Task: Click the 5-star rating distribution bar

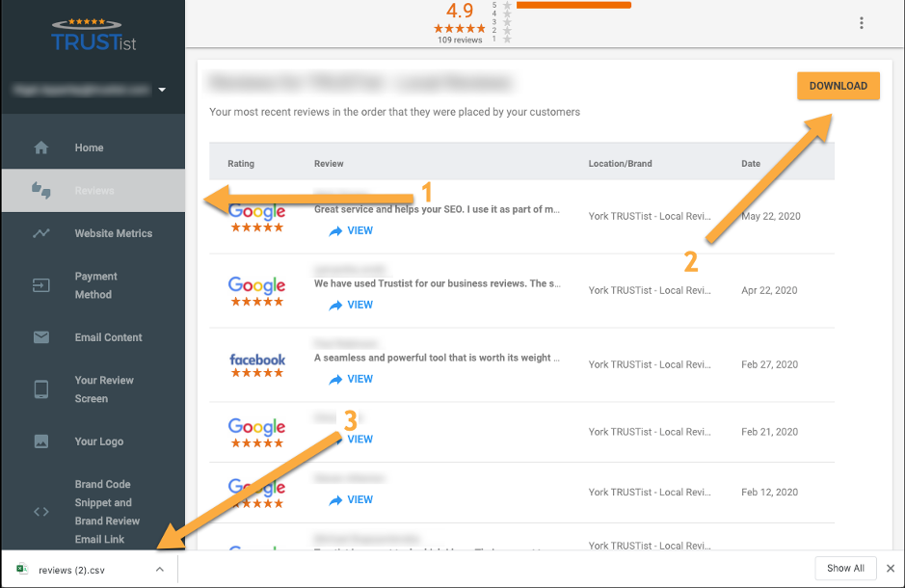Action: coord(573,5)
